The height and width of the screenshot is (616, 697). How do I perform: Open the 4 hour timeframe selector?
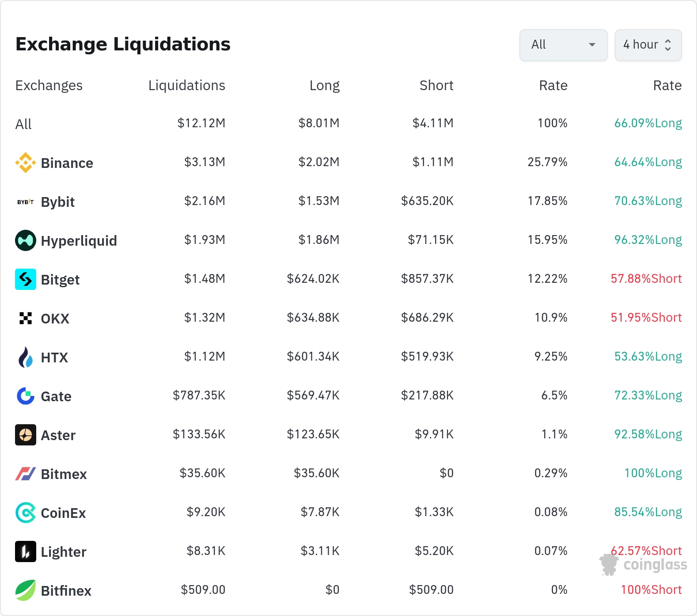[x=648, y=45]
